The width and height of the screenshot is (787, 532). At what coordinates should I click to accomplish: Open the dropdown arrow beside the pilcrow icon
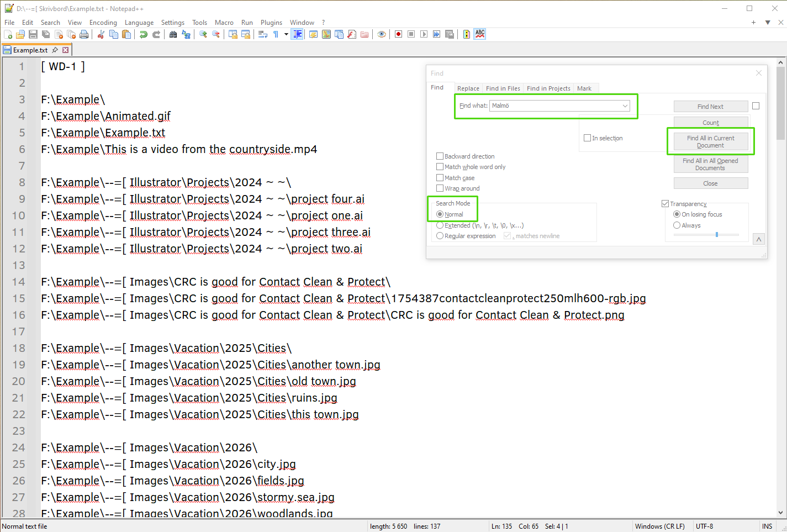coord(286,34)
